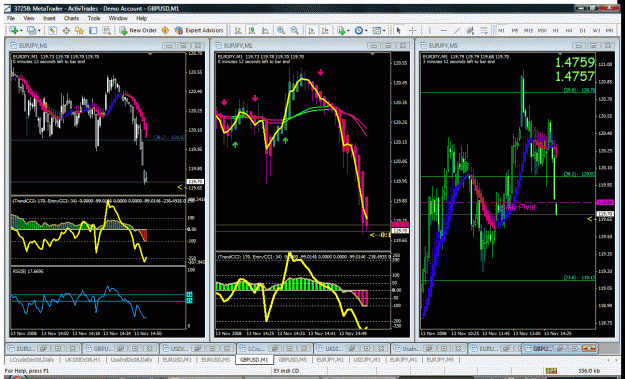Set timeframe to M15
This screenshot has height=379, width=625.
tap(529, 30)
